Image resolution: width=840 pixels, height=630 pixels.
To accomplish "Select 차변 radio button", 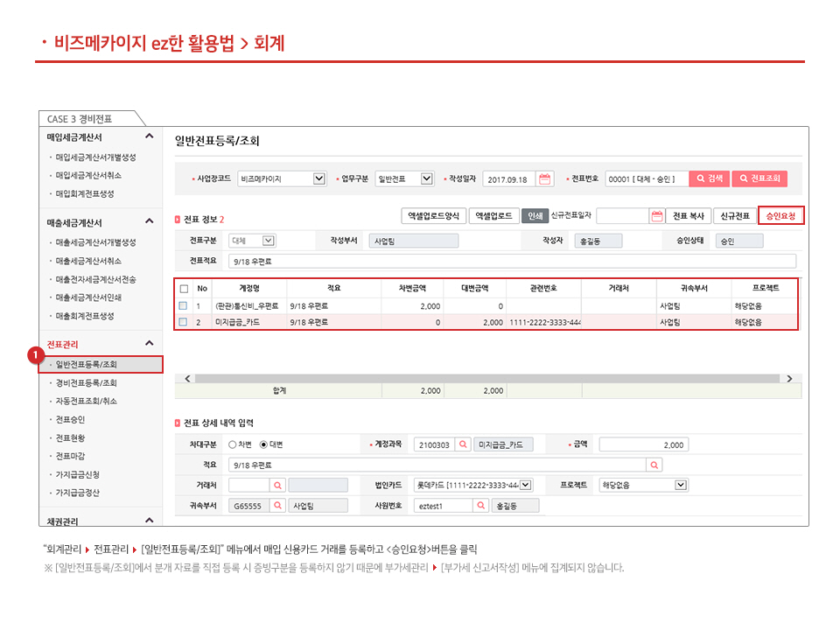I will (233, 444).
